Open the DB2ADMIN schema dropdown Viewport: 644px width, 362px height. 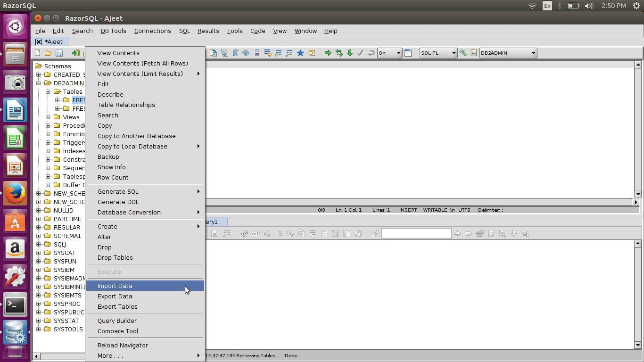(x=508, y=53)
